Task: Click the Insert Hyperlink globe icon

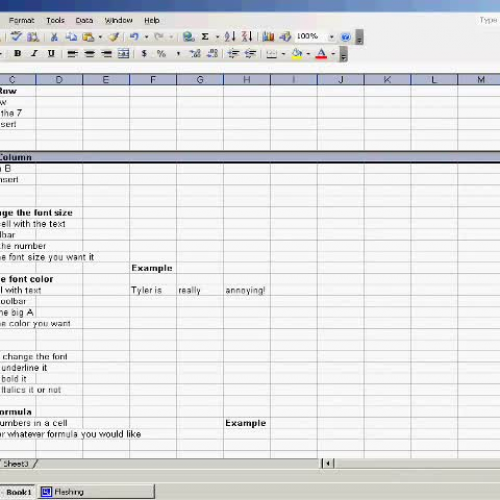Action: click(188, 36)
